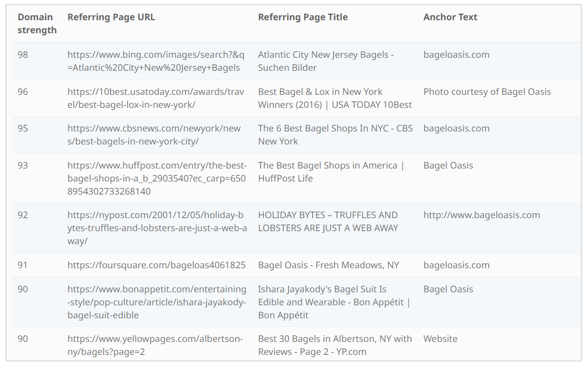Click the domain strength value 98
Image resolution: width=588 pixels, height=366 pixels.
23,55
